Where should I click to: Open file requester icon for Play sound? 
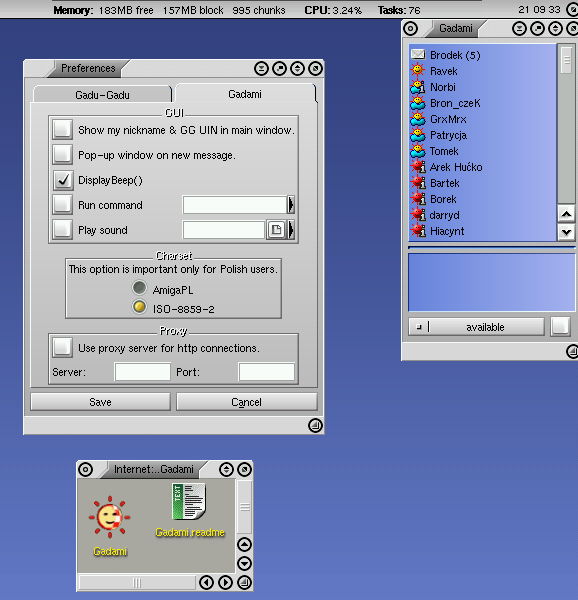(x=276, y=230)
